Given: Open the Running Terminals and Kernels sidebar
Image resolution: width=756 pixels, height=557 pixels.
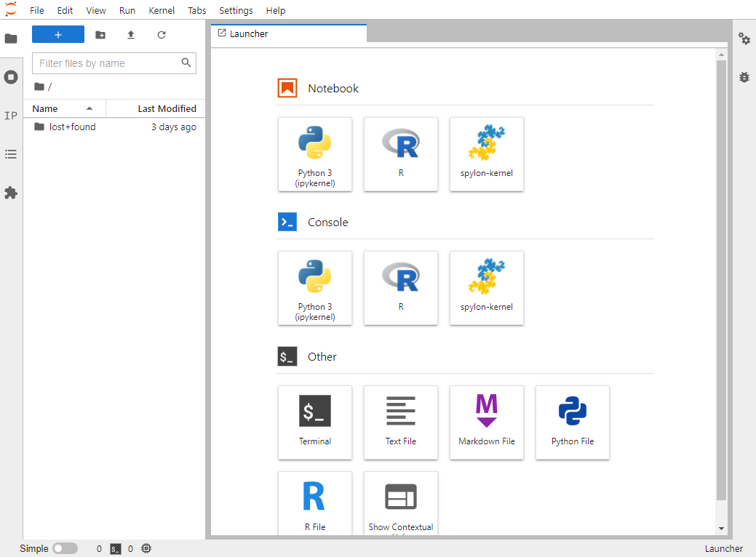Looking at the screenshot, I should (x=11, y=77).
